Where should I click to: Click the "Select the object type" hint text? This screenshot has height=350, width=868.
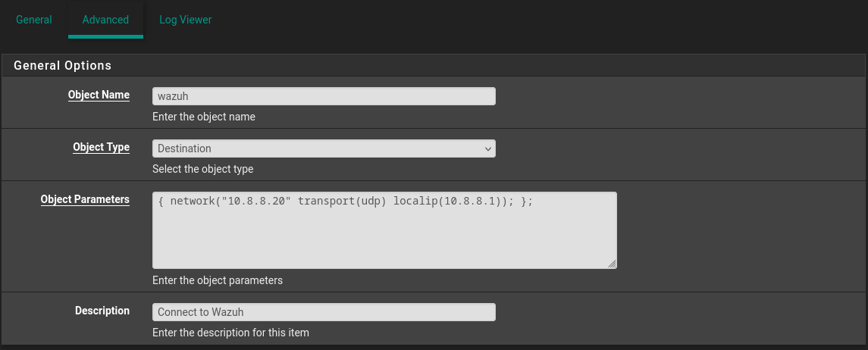202,169
